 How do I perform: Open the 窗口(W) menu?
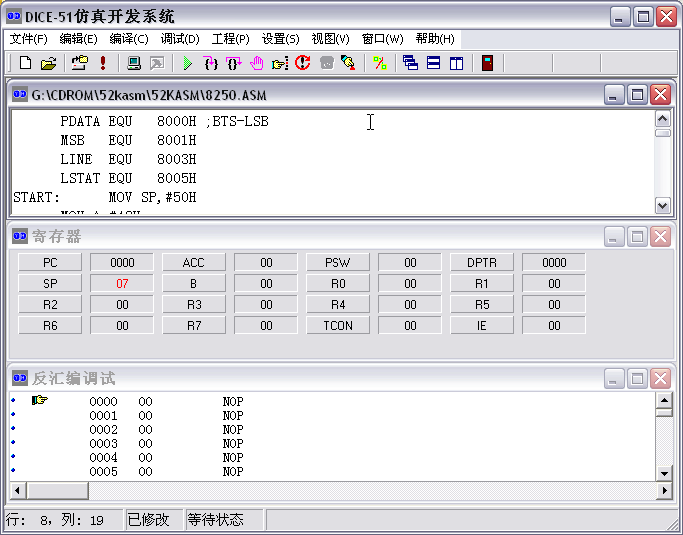tap(382, 39)
